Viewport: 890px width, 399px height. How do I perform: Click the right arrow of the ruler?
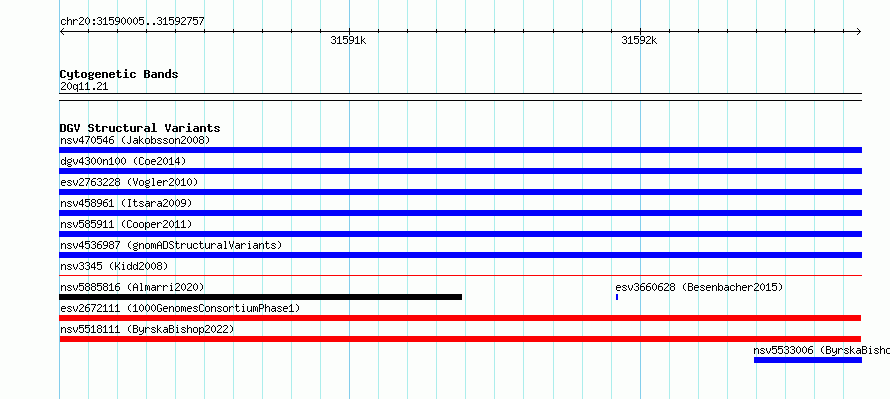coord(858,32)
